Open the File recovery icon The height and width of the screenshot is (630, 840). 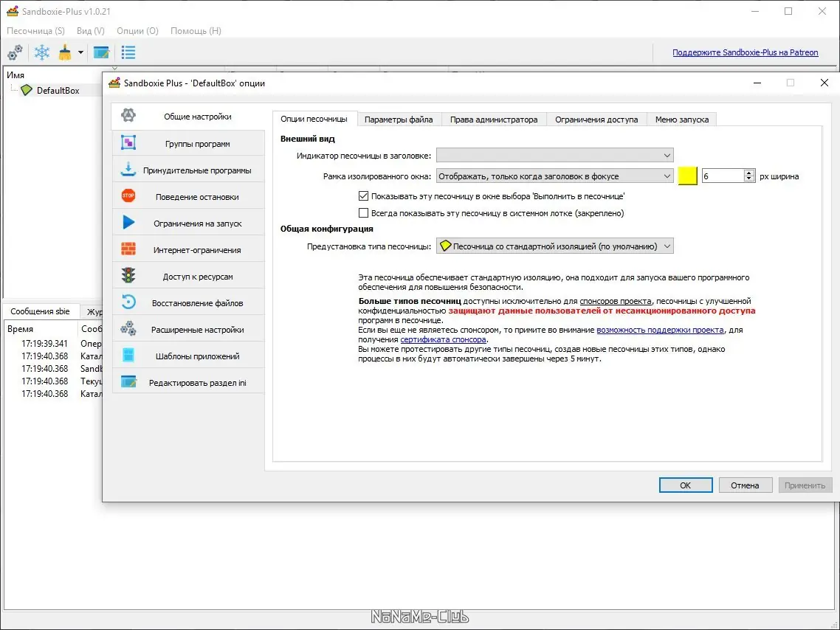pos(128,302)
